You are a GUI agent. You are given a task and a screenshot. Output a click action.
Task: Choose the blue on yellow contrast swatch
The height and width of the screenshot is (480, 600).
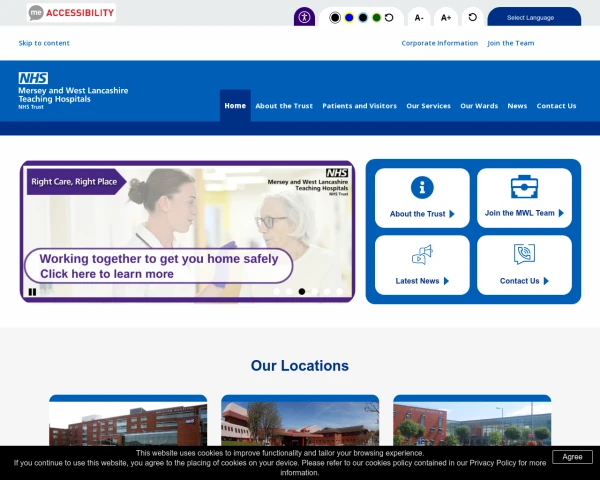tap(349, 18)
